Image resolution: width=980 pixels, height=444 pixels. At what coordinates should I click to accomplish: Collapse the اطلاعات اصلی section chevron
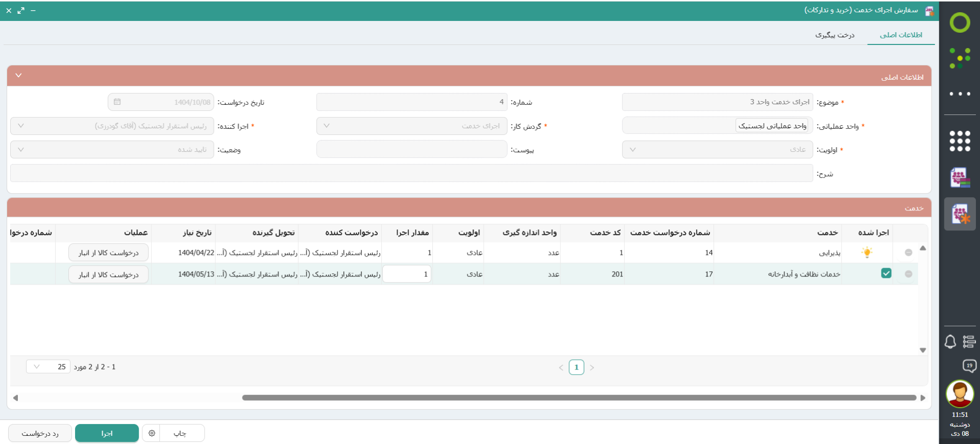tap(19, 76)
